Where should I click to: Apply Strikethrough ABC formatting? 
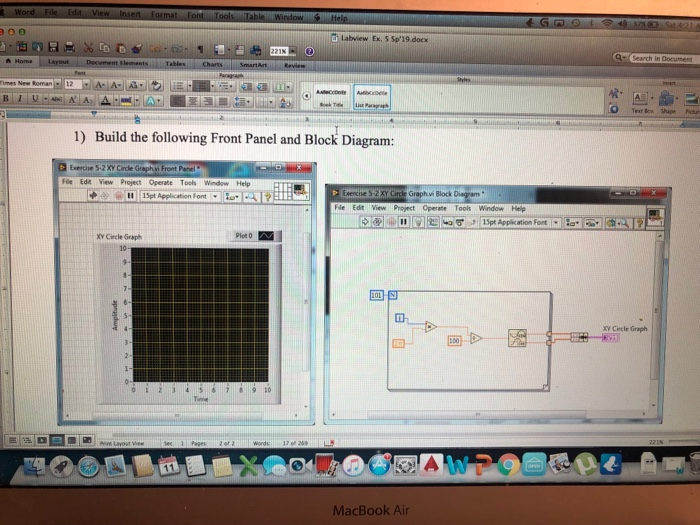click(56, 99)
